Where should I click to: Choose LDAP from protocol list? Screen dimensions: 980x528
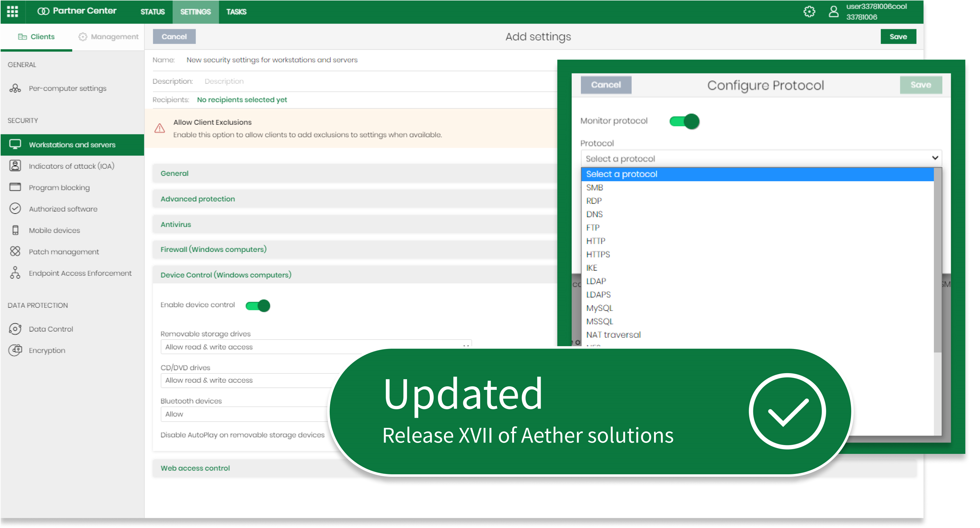point(757,281)
